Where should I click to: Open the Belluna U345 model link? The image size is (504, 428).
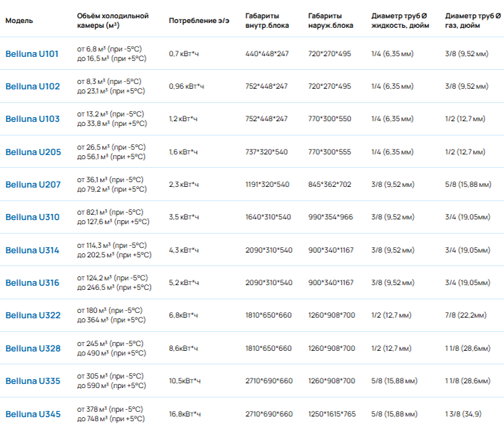[33, 414]
